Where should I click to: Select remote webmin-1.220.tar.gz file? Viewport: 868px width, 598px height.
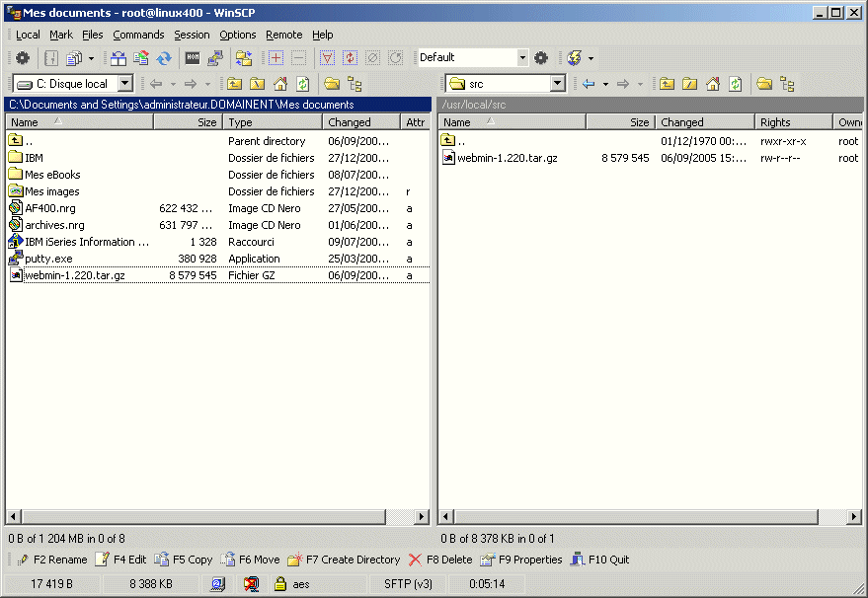(507, 158)
